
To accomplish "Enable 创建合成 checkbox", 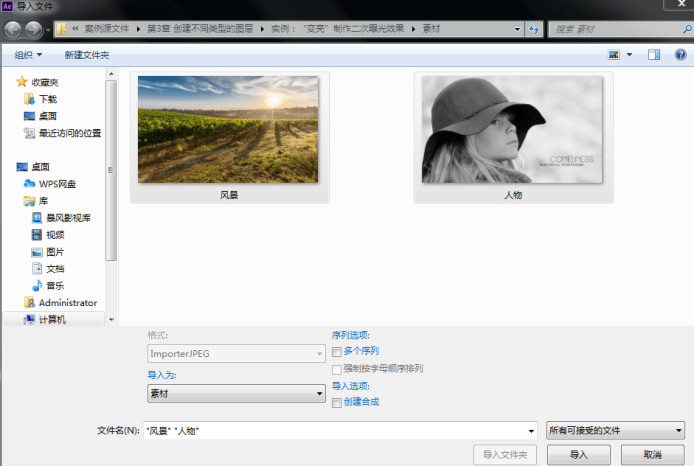I will pos(337,403).
